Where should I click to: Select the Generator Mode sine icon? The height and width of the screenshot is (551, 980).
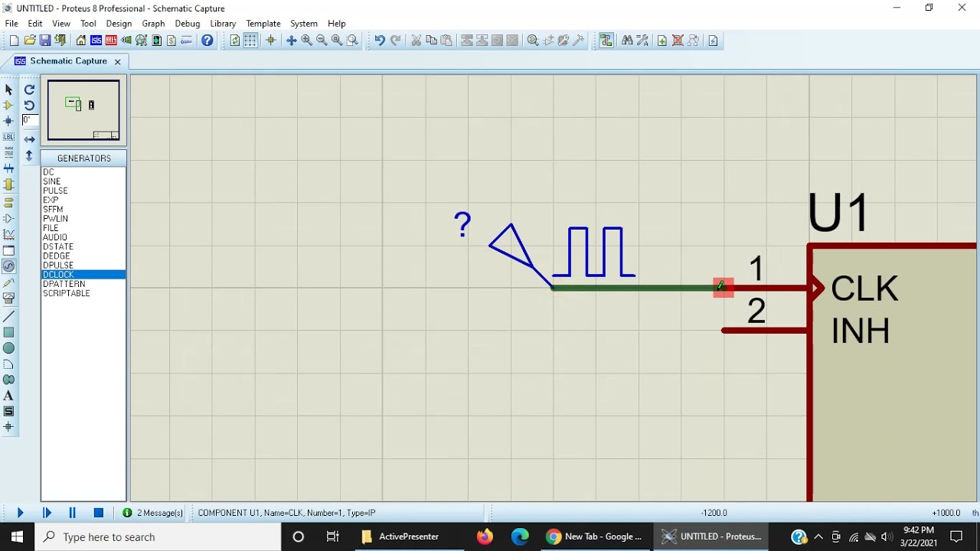[8, 266]
